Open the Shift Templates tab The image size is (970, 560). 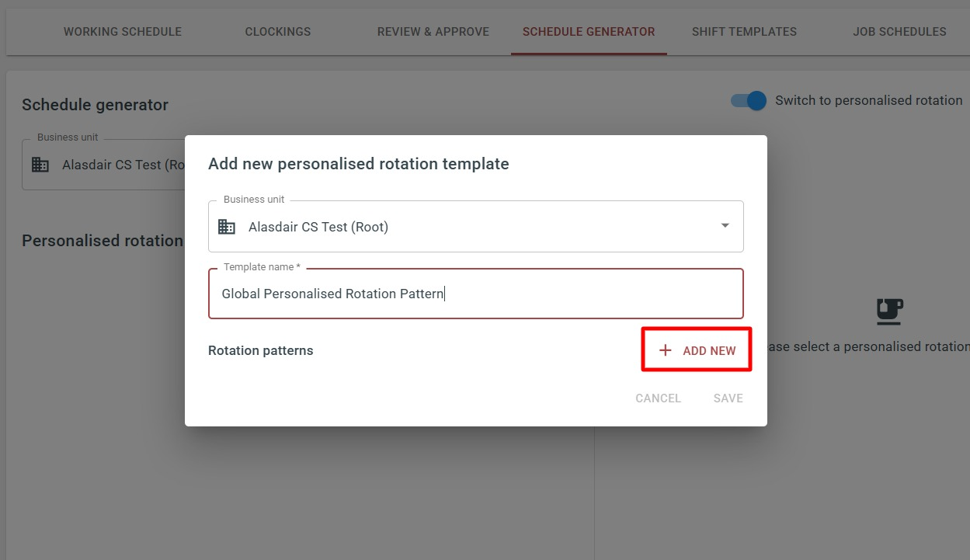(744, 32)
